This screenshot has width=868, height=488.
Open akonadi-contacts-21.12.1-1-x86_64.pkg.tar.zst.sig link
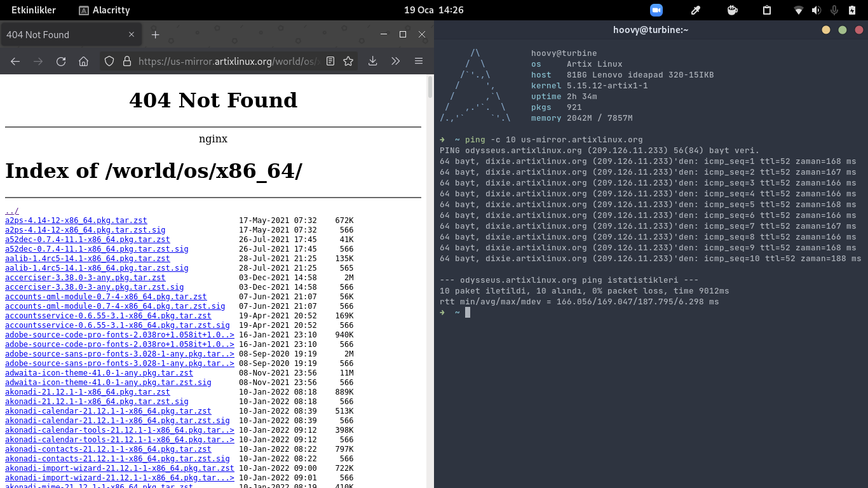(118, 459)
